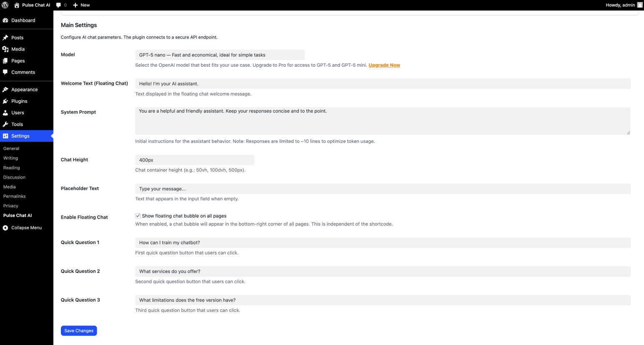Open Media via its sidebar icon

click(5, 49)
